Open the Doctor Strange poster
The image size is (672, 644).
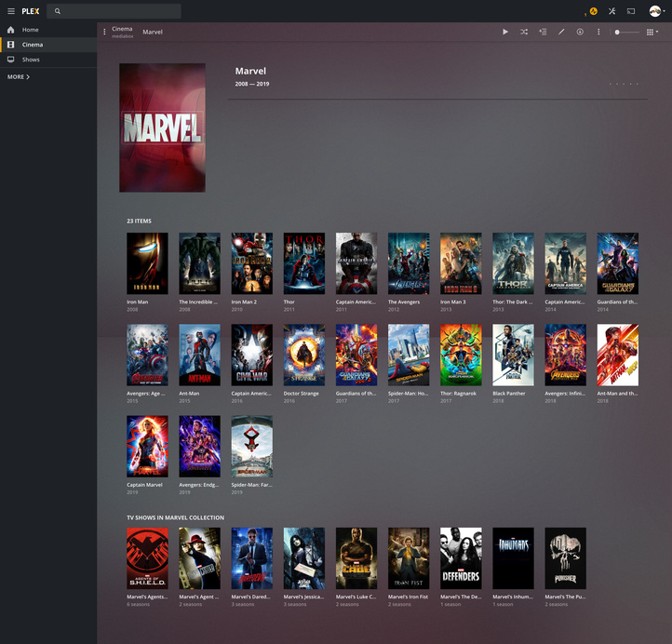[303, 355]
